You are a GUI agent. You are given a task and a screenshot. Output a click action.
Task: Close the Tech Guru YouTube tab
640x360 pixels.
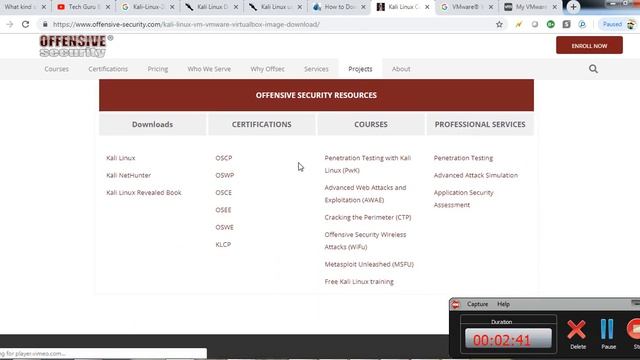(x=108, y=7)
